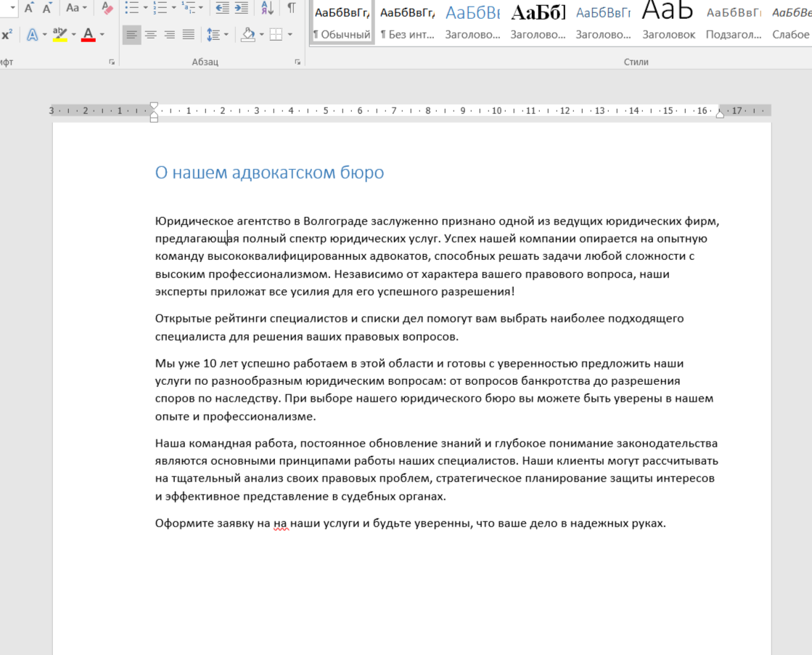
Task: Apply yellow text highlight color
Action: click(x=60, y=35)
